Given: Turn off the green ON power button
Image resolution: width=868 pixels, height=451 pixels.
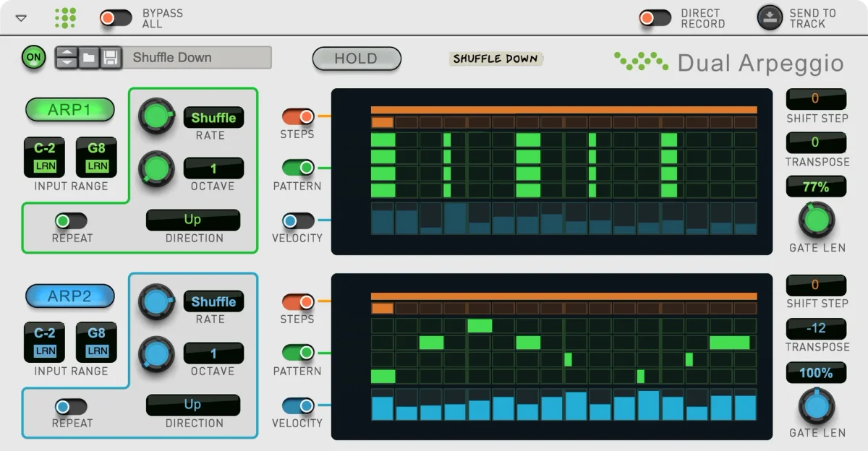Looking at the screenshot, I should click(33, 57).
